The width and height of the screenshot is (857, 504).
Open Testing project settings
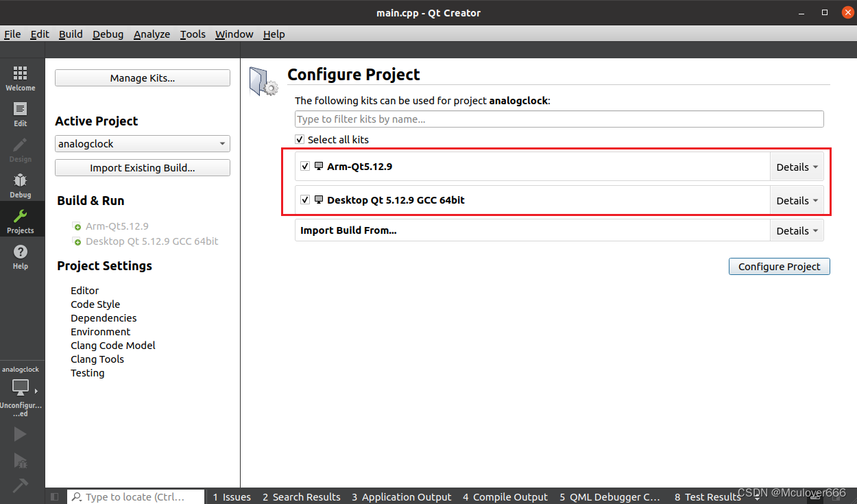click(x=88, y=373)
